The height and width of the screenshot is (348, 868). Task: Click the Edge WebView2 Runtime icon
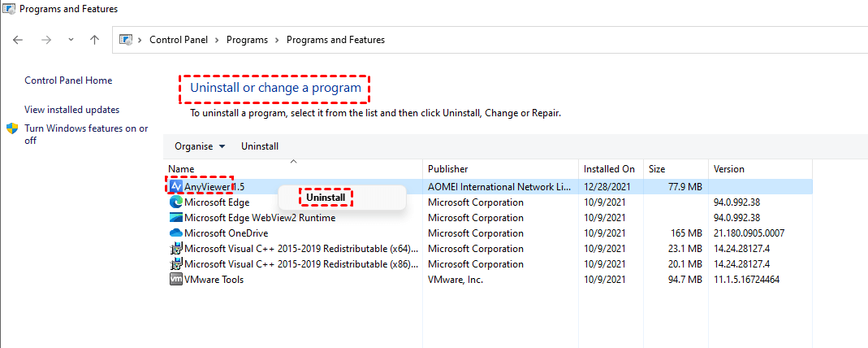(x=176, y=218)
